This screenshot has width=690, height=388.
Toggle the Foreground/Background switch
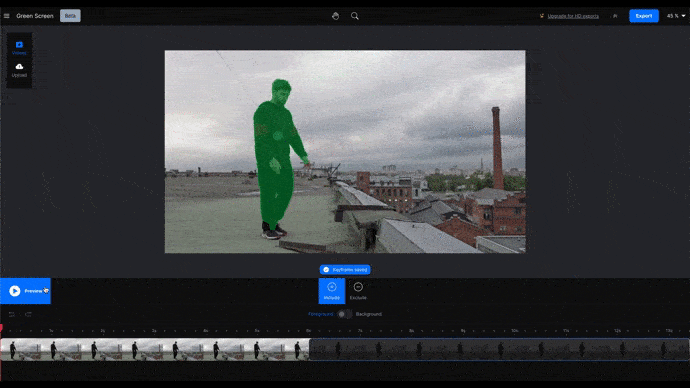pos(345,314)
